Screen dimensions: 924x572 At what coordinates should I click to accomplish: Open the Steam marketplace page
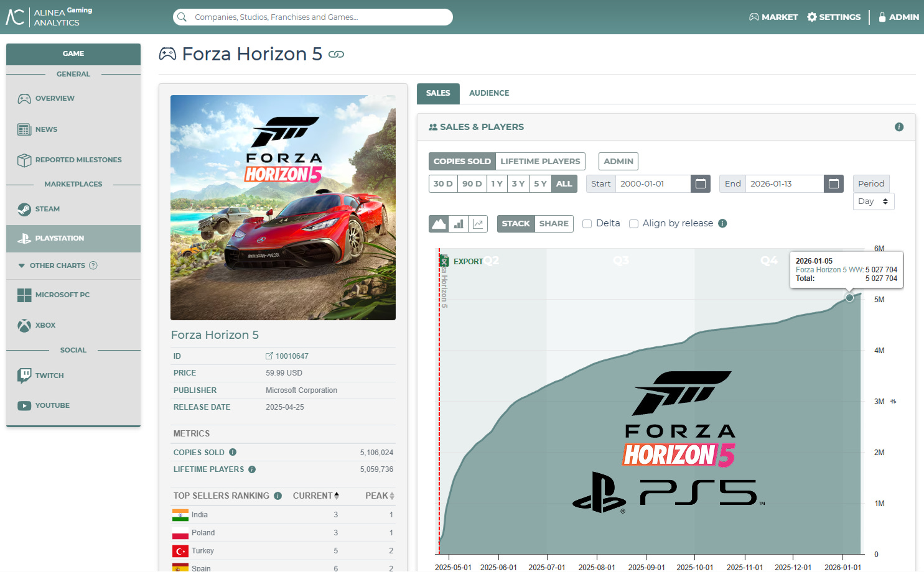point(73,209)
